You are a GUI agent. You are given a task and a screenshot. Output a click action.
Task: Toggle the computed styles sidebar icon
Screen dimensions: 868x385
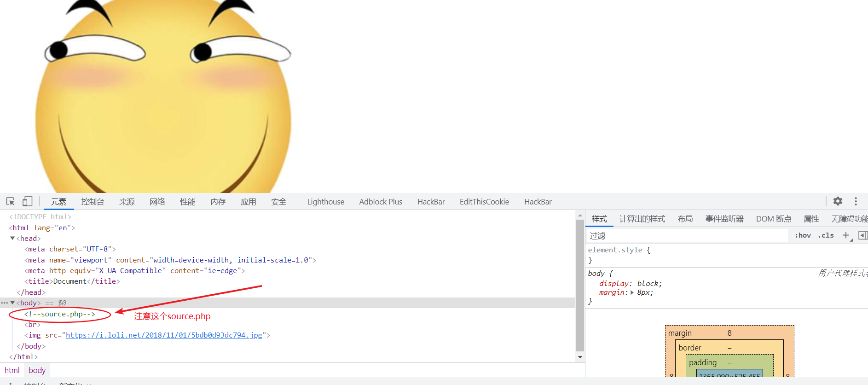pyautogui.click(x=862, y=235)
